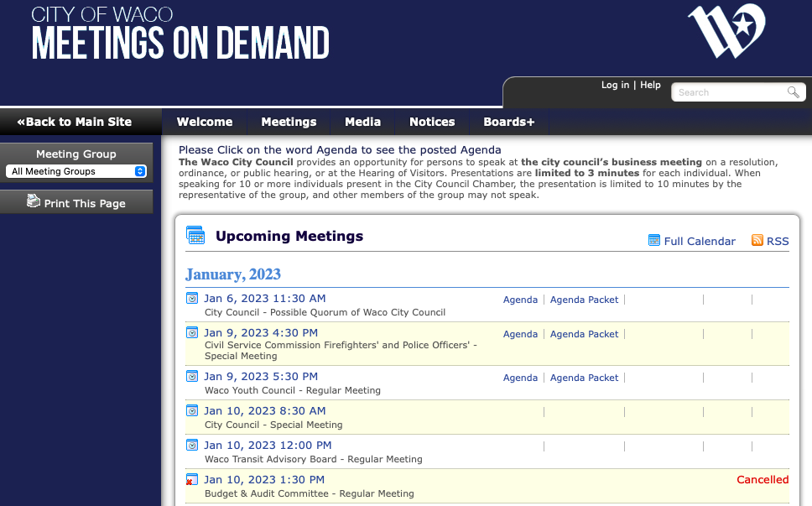Switch to the Meetings tab
812x506 pixels.
[289, 122]
